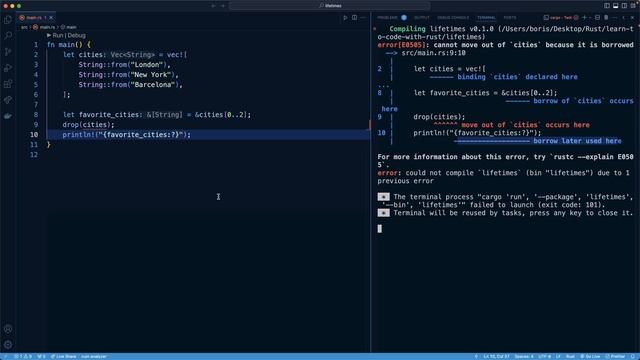Open the Manage gear menu
640x360 pixels.
8,345
